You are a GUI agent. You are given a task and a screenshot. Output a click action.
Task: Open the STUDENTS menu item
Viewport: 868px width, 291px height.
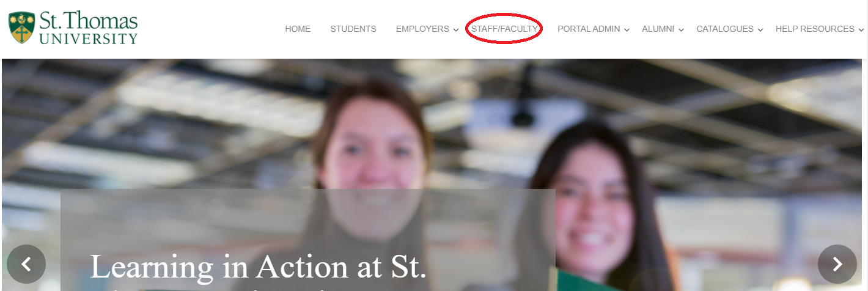click(x=353, y=29)
